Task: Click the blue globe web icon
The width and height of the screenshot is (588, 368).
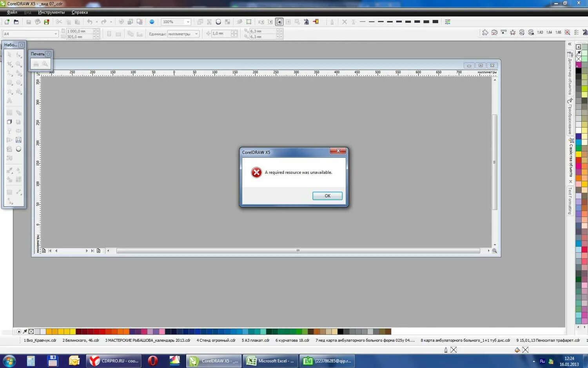Action: pos(152,22)
